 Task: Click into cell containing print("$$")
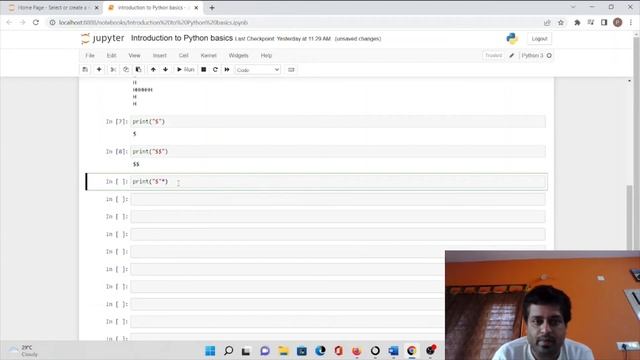tap(338, 151)
